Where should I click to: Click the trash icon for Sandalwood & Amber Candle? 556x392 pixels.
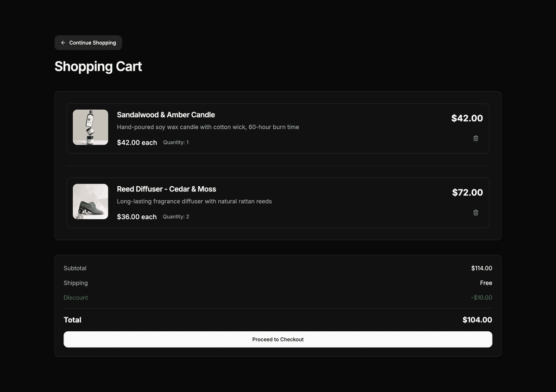click(475, 138)
